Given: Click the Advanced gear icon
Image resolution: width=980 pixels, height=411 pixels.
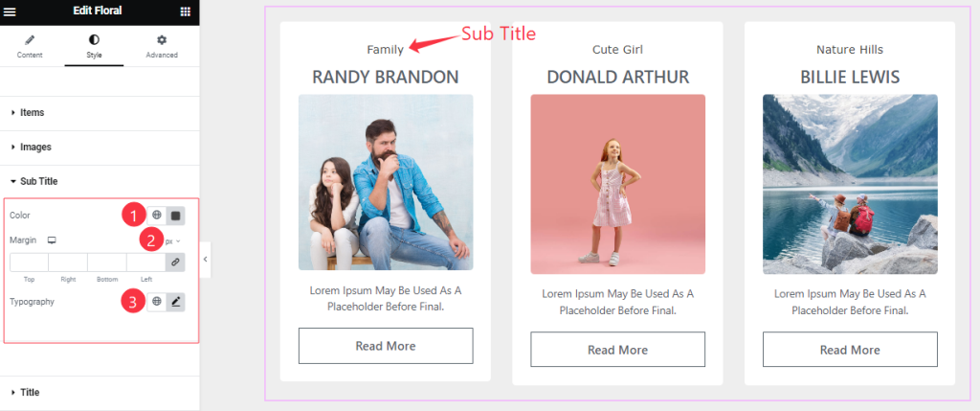Looking at the screenshot, I should point(162,40).
